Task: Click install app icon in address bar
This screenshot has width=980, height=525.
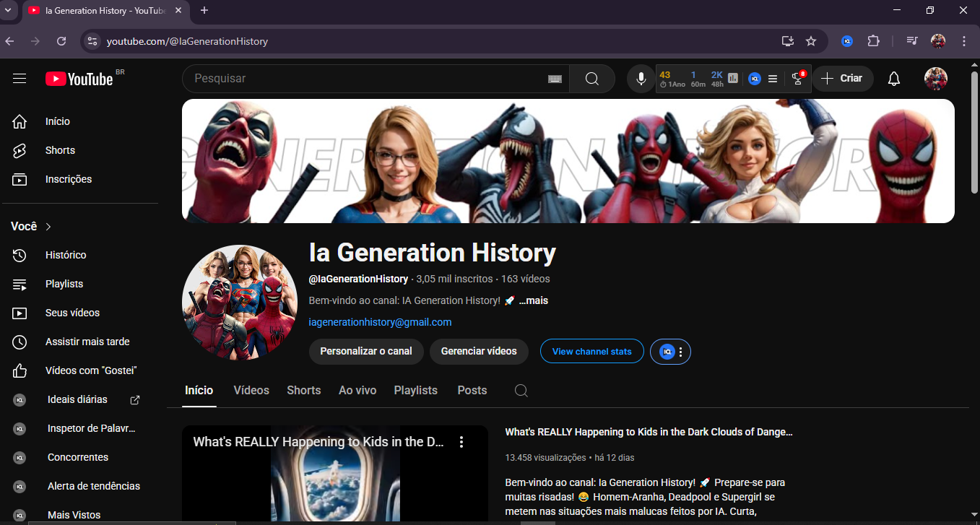Action: pos(788,41)
